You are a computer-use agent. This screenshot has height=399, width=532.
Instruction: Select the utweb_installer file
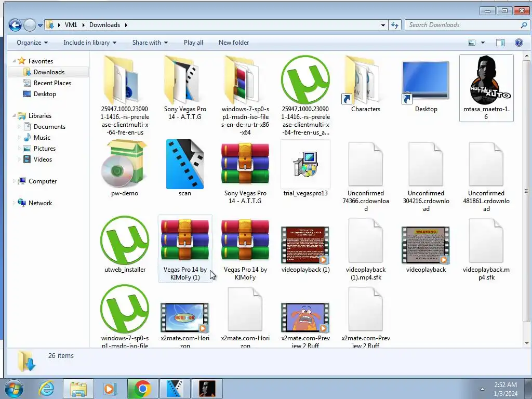click(x=125, y=245)
